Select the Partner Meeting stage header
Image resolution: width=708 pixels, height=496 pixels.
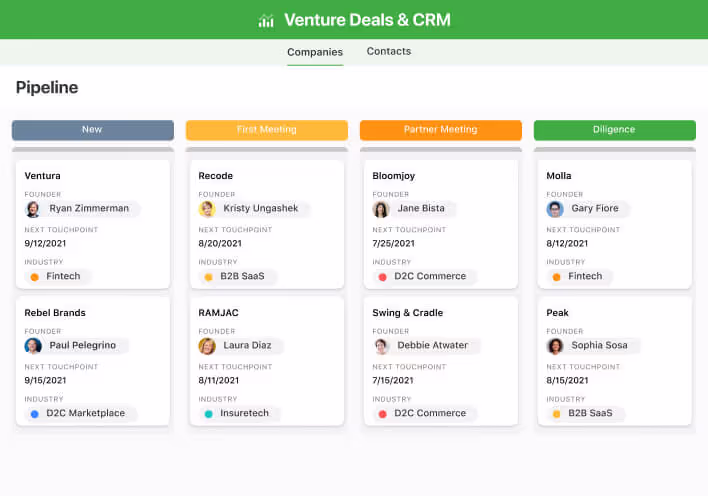(440, 130)
